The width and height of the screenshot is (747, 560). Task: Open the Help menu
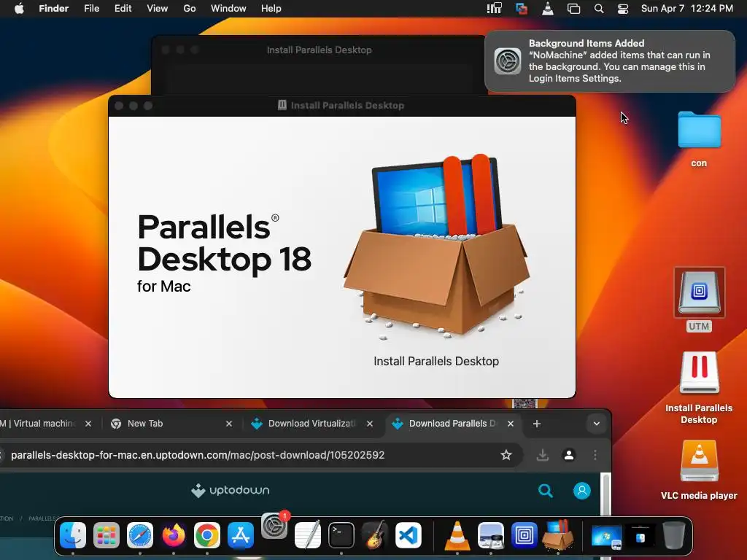tap(271, 9)
